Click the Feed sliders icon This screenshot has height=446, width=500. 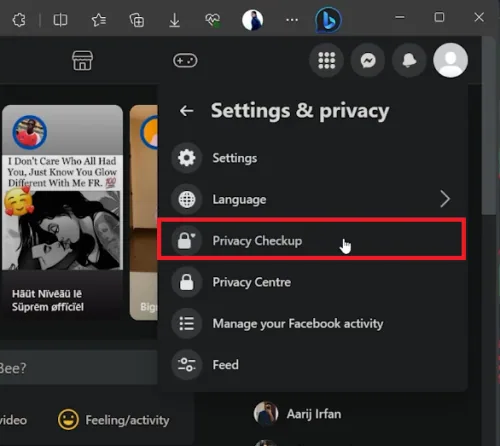click(x=187, y=365)
